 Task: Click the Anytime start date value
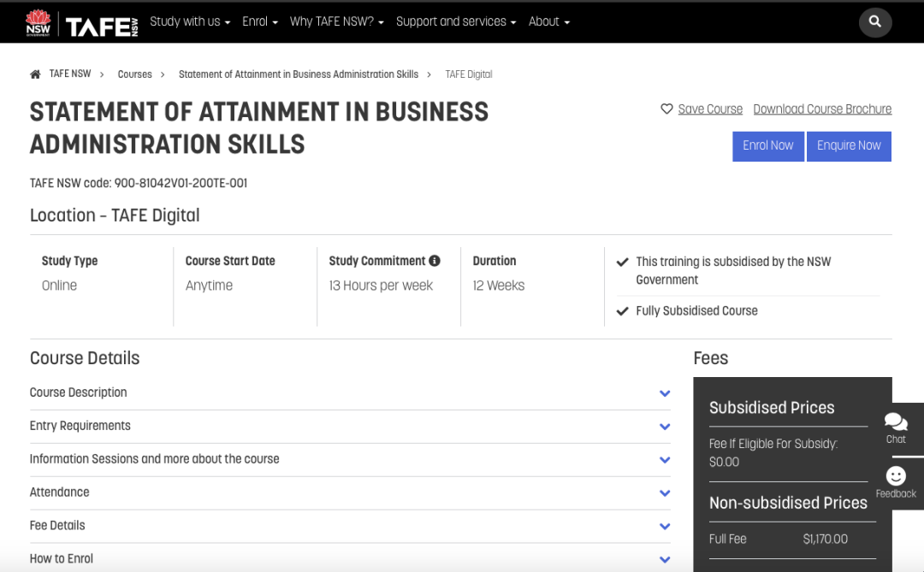click(210, 286)
